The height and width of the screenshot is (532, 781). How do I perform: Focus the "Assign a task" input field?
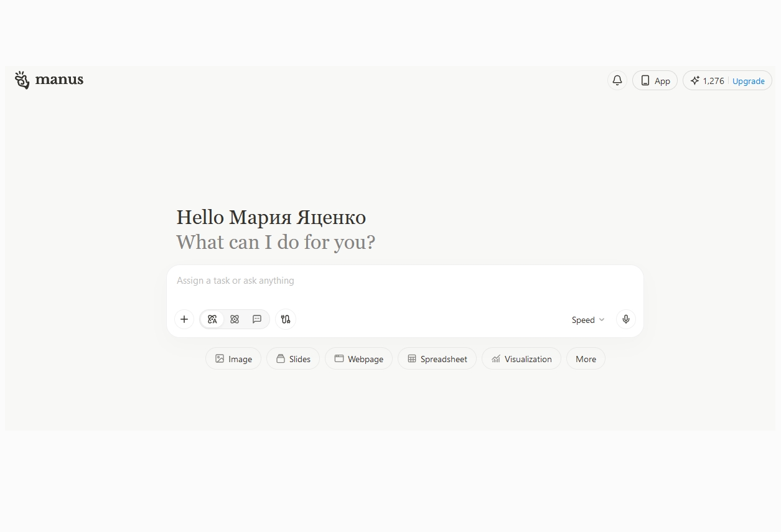click(405, 281)
